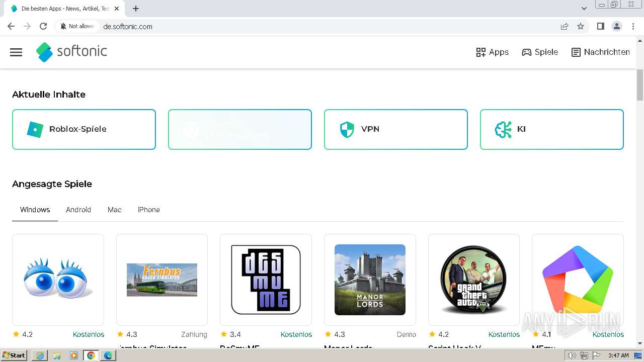Open the MEmu colorful pentagon thumbnail
The image size is (644, 362).
(578, 280)
